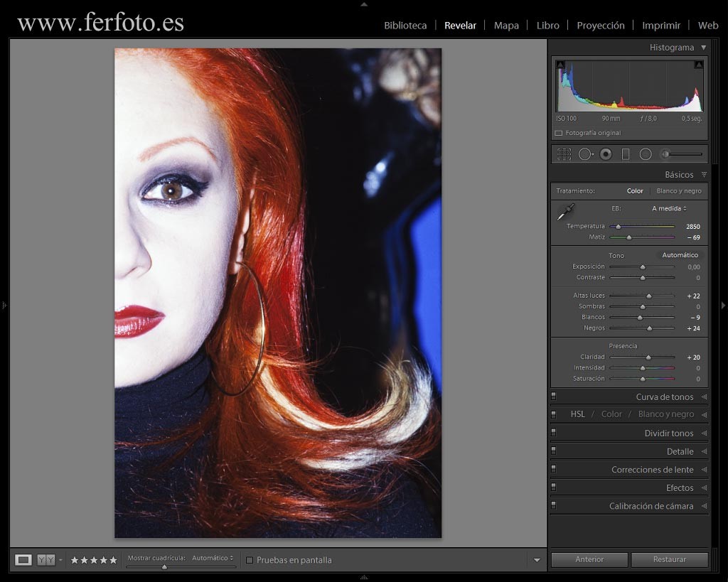Viewport: 728px width, 582px height.
Task: Switch to the Mapa module
Action: click(x=506, y=26)
